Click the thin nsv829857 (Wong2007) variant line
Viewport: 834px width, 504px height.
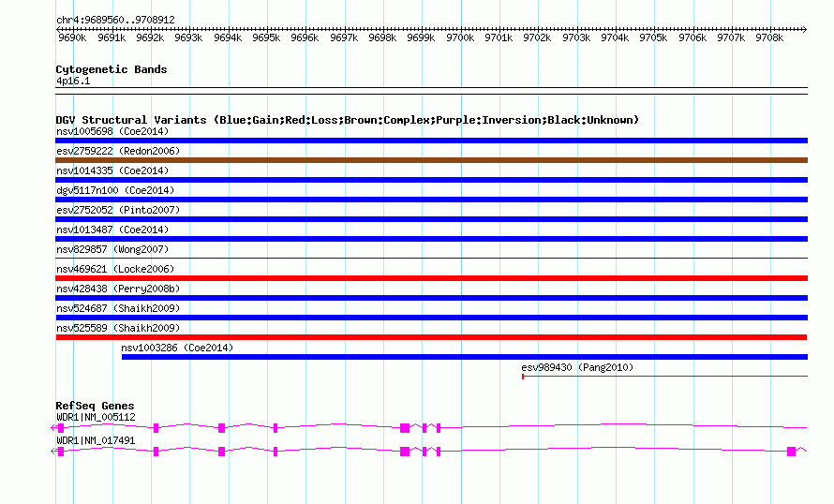431,259
